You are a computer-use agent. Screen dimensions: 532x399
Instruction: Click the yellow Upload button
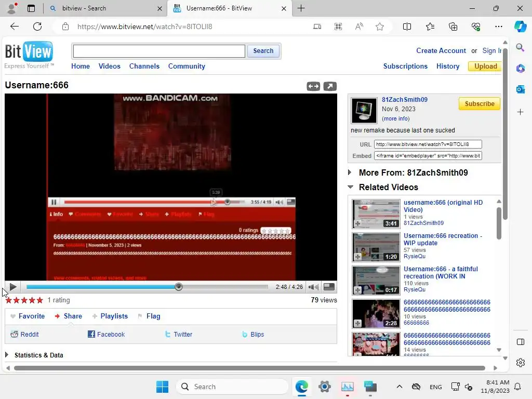click(486, 66)
